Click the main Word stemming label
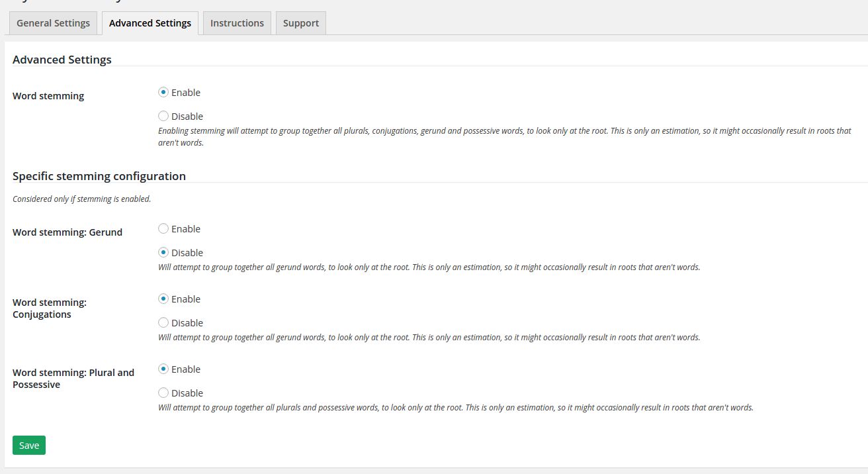Image resolution: width=868 pixels, height=474 pixels. (48, 96)
